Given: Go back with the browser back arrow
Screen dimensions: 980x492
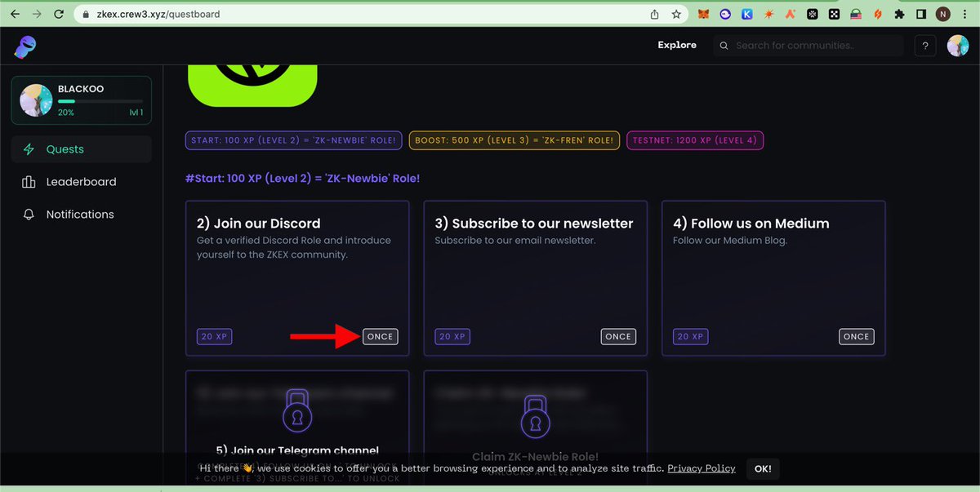Looking at the screenshot, I should 15,14.
